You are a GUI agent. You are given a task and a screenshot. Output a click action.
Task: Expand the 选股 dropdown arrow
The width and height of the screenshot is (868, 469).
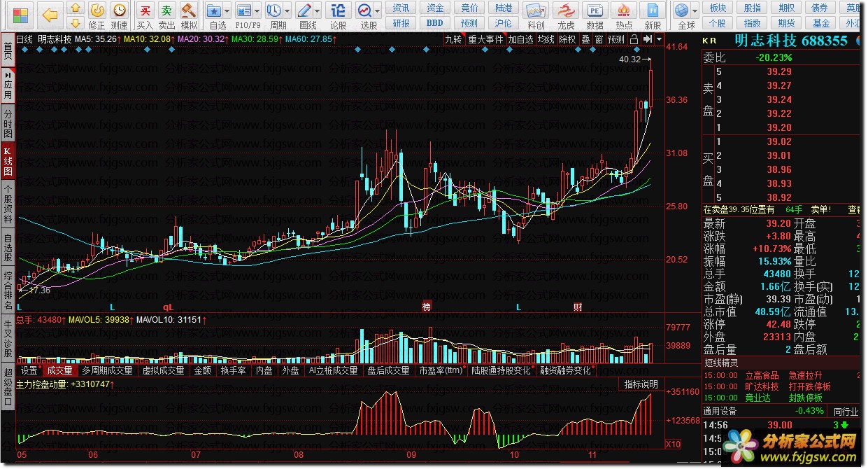click(x=378, y=11)
